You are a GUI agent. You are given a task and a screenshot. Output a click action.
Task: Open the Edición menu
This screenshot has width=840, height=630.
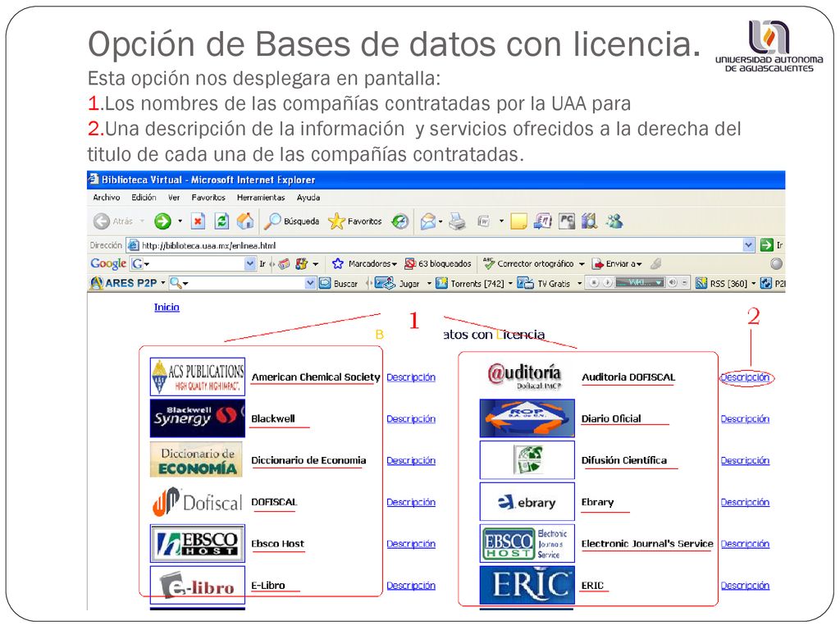click(144, 197)
